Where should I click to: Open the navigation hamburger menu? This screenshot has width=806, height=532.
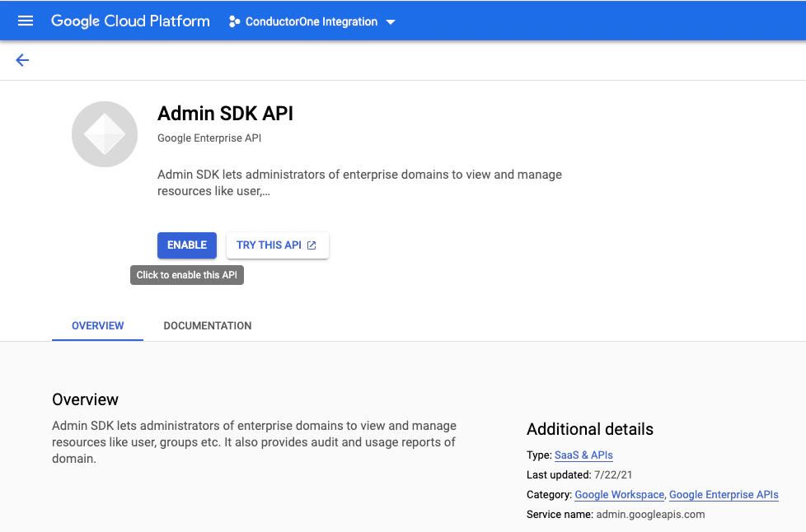click(x=25, y=21)
